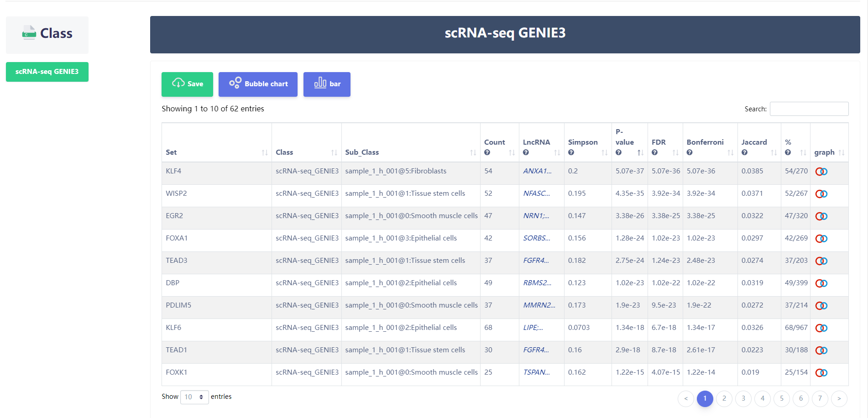This screenshot has height=418, width=868.
Task: Open FGFR4... link in TEAD1 row
Action: (536, 350)
